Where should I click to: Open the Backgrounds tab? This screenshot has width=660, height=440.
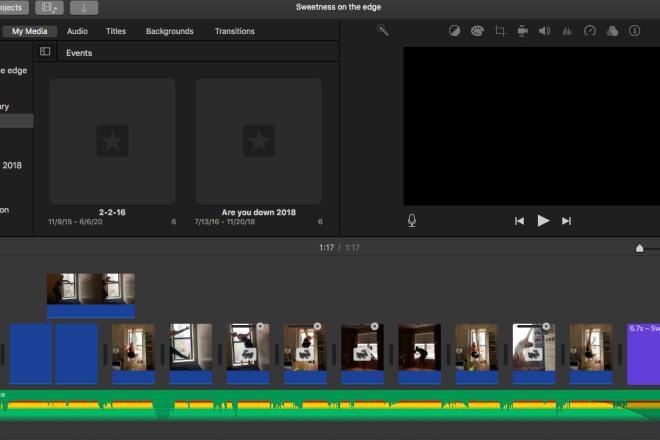pyautogui.click(x=170, y=31)
